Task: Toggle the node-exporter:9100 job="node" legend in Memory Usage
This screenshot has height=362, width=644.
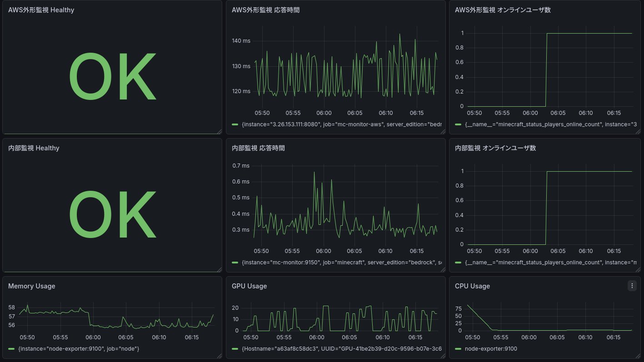Action: coord(79,348)
